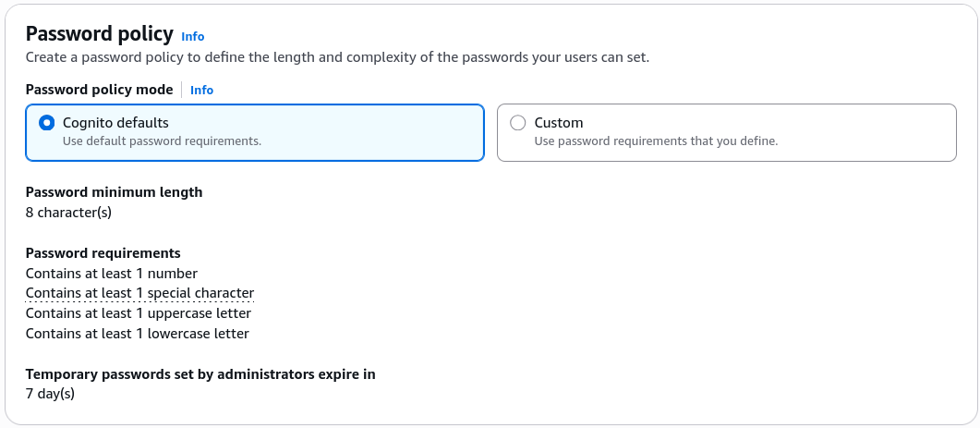This screenshot has width=980, height=428.
Task: Click 'Contains at least 1 number' line
Action: (x=111, y=274)
